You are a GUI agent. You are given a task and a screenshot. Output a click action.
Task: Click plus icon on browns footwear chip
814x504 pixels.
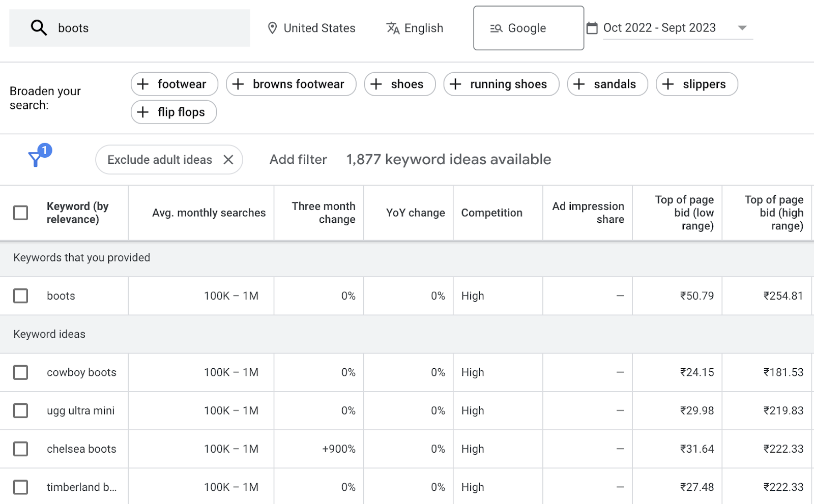pos(238,84)
